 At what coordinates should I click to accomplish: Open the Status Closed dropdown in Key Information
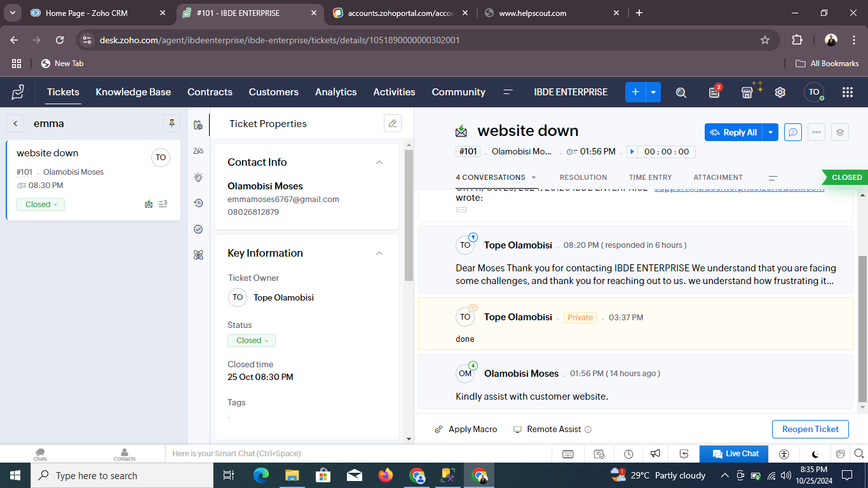(x=252, y=341)
